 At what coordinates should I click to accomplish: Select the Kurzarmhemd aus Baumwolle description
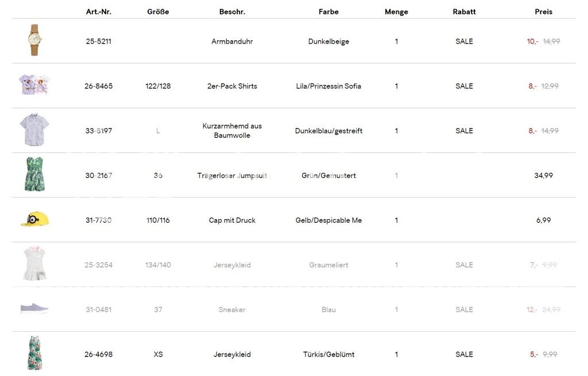(232, 131)
